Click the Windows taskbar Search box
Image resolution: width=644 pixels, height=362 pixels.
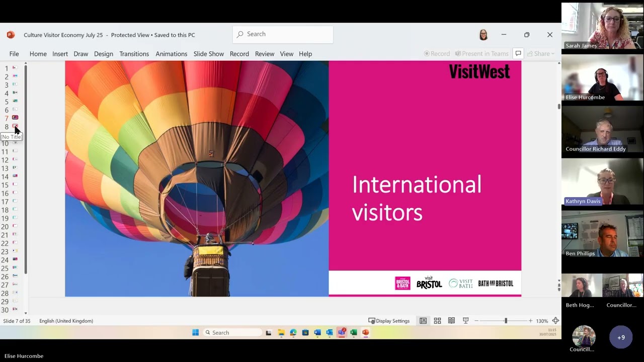(x=232, y=332)
